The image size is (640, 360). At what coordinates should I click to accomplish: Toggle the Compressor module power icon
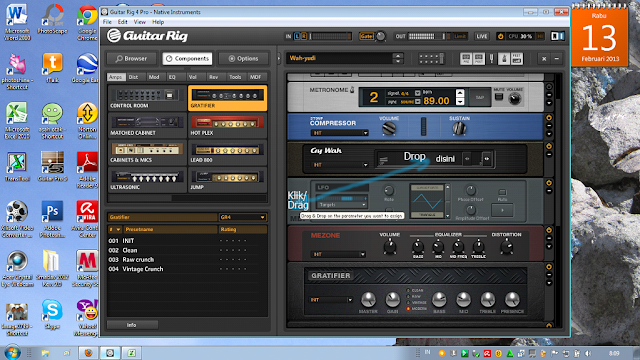point(549,118)
